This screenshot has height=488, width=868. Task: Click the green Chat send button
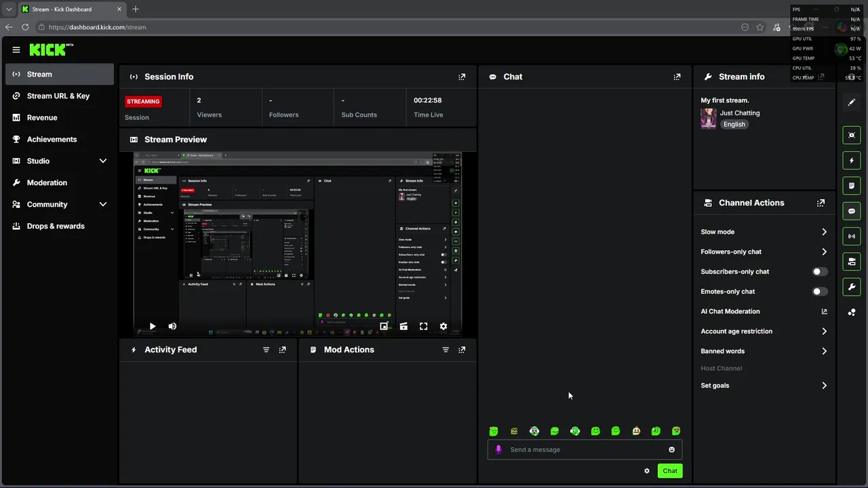[670, 471]
